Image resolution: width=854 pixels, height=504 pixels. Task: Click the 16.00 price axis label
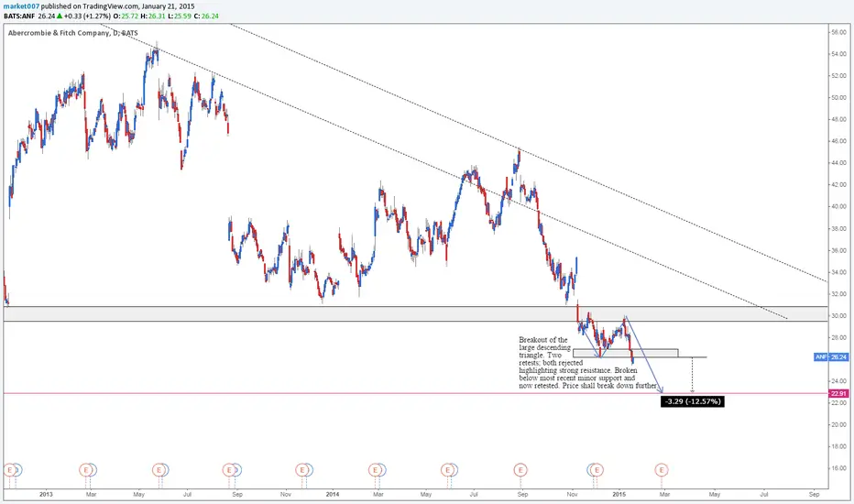tap(838, 468)
